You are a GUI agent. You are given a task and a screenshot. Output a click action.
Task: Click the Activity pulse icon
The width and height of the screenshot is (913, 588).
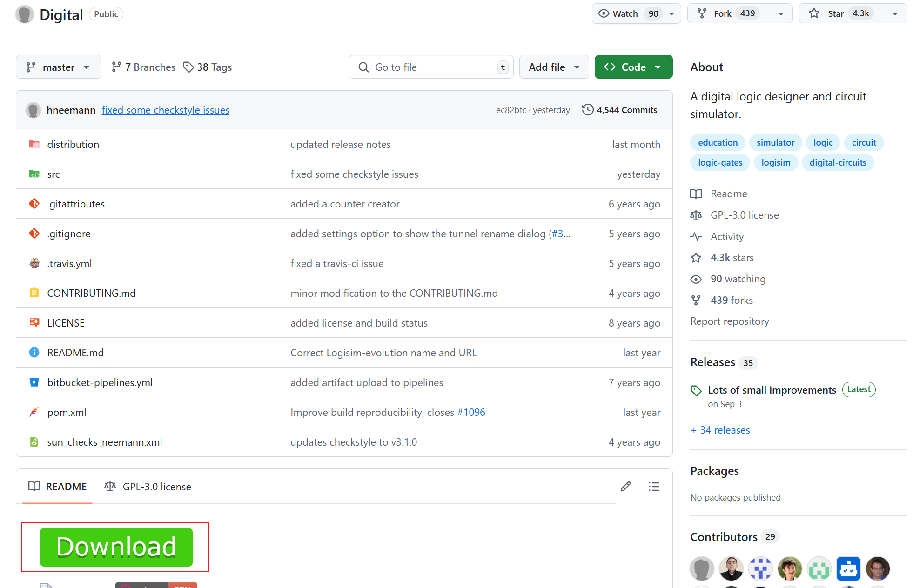coord(696,236)
